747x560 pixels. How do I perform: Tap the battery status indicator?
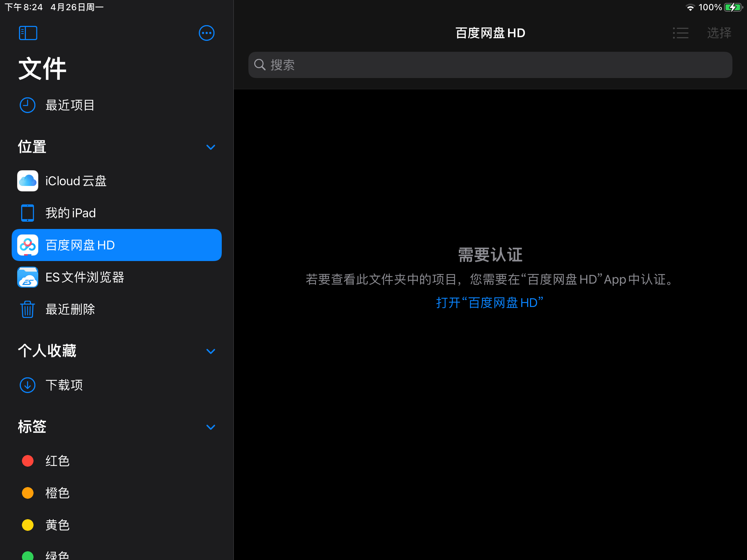(x=733, y=7)
